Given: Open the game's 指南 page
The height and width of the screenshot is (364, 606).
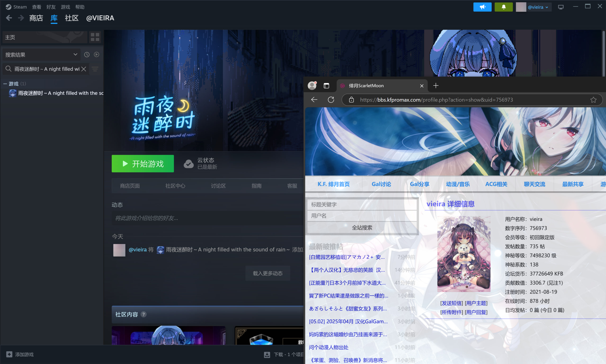Looking at the screenshot, I should pos(256,186).
